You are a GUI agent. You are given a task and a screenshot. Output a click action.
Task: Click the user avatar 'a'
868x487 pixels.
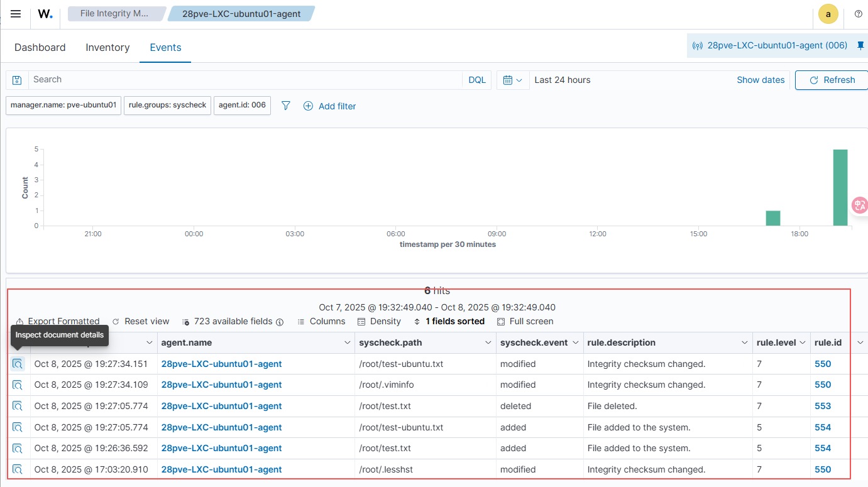click(828, 14)
